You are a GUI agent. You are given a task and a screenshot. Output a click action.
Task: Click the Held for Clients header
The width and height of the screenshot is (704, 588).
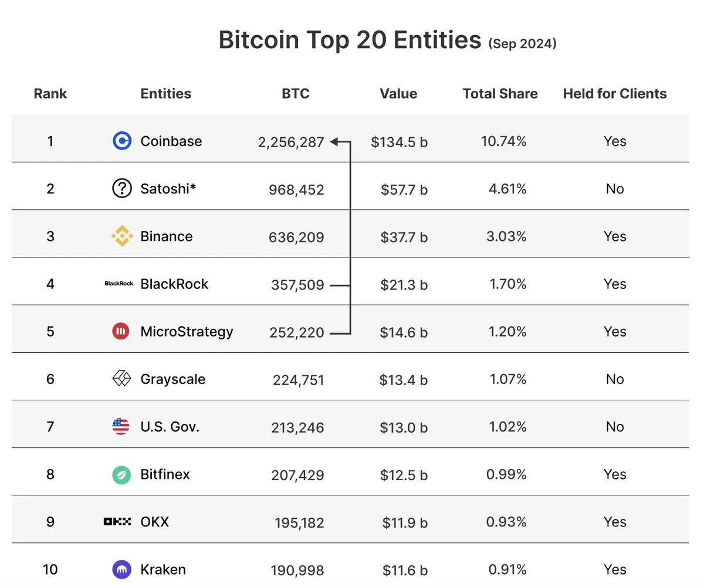tap(615, 94)
